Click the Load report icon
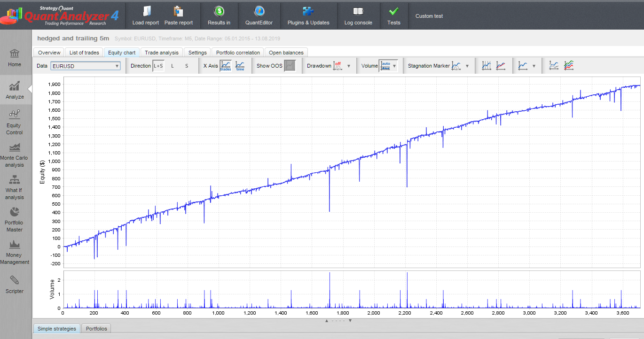This screenshot has height=339, width=644. click(x=146, y=11)
